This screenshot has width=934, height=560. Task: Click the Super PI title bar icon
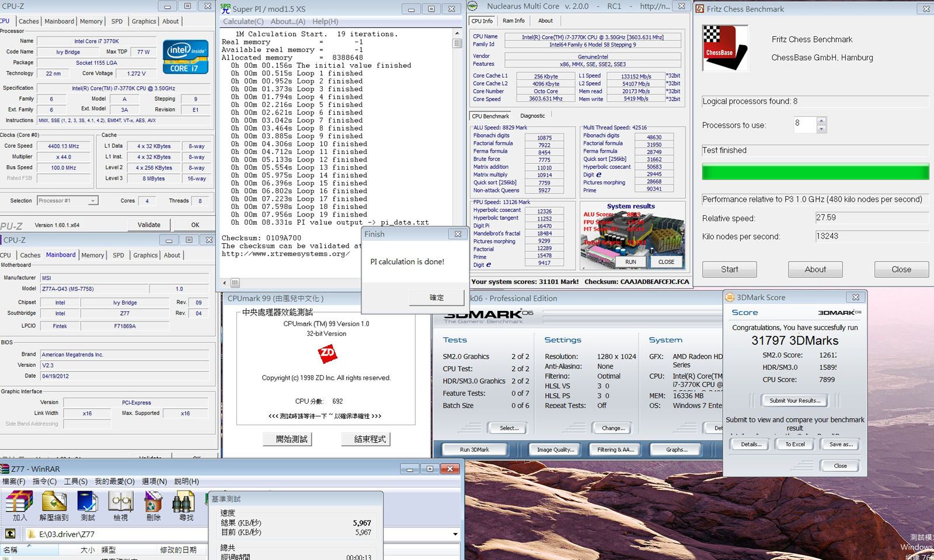click(225, 8)
